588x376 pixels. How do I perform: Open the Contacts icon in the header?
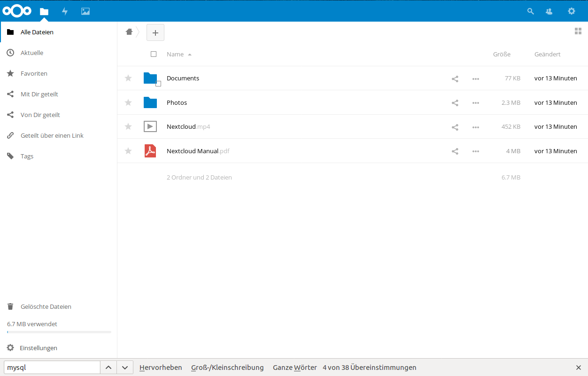point(549,11)
